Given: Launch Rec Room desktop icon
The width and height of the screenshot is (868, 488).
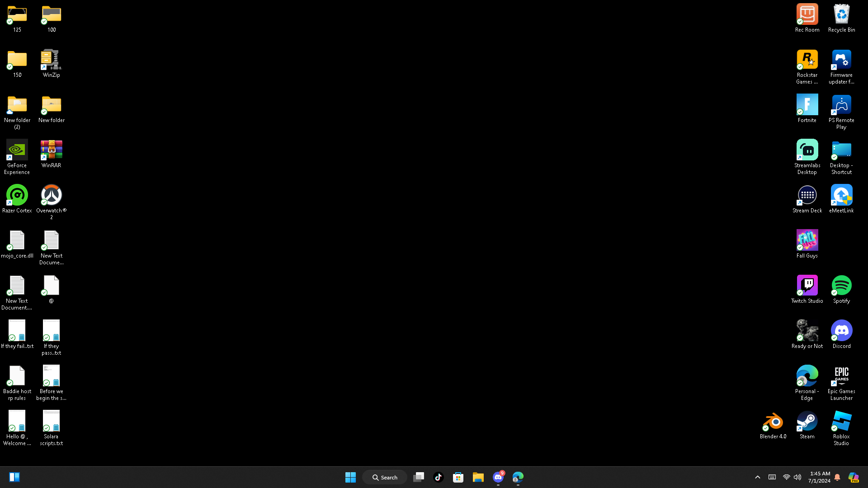Looking at the screenshot, I should click(807, 18).
